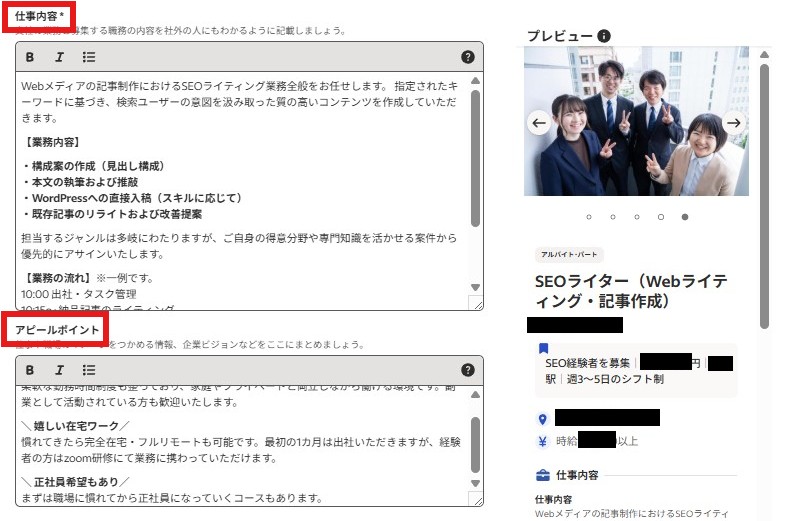The width and height of the screenshot is (800, 521).
Task: Toggle italic in the アピールポイント editor
Action: click(59, 369)
